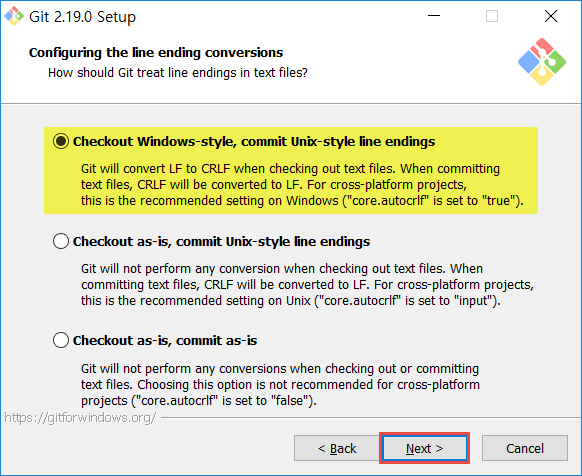This screenshot has width=582, height=476.
Task: Click the Git icon in title bar
Action: coord(14,16)
